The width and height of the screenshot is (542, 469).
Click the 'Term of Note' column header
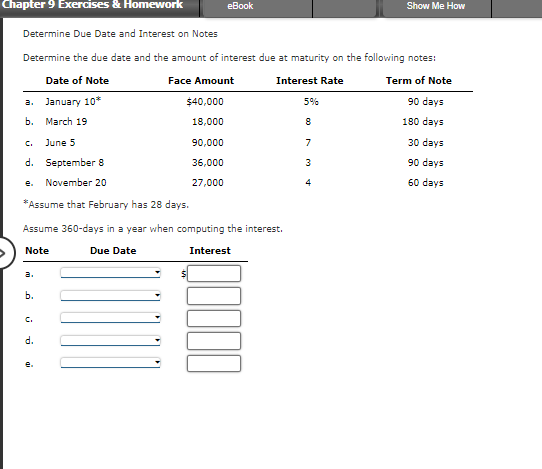coord(419,81)
